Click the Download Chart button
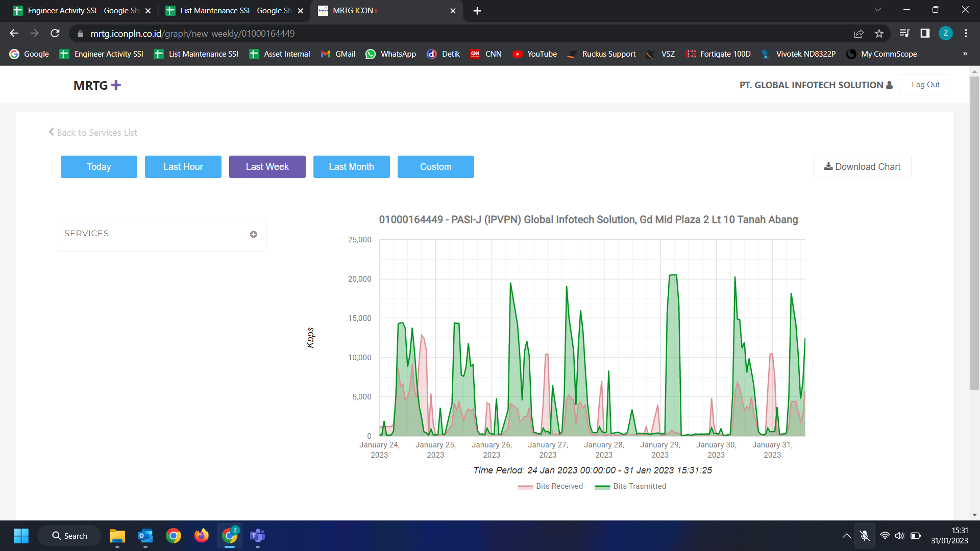Image resolution: width=980 pixels, height=551 pixels. tap(862, 167)
